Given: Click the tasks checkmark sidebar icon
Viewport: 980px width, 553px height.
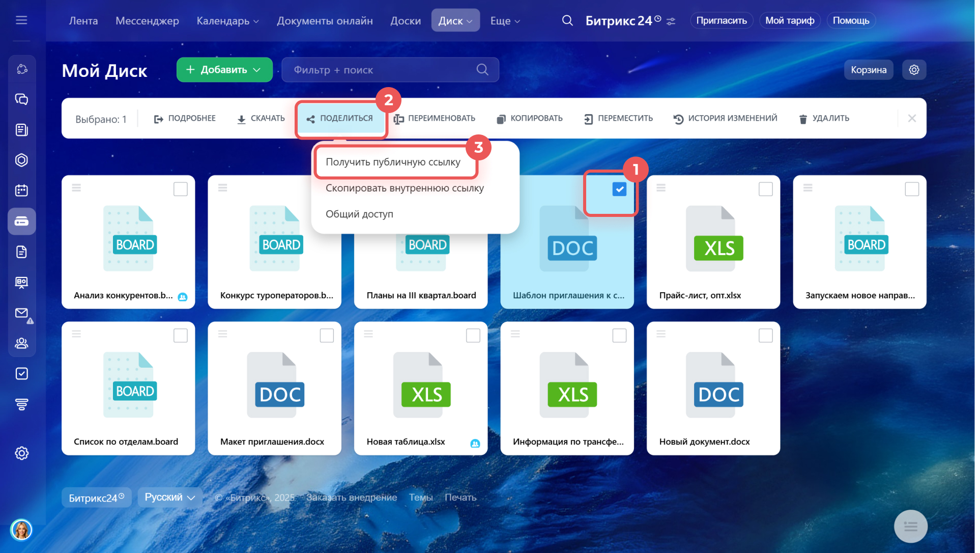Looking at the screenshot, I should click(x=21, y=374).
